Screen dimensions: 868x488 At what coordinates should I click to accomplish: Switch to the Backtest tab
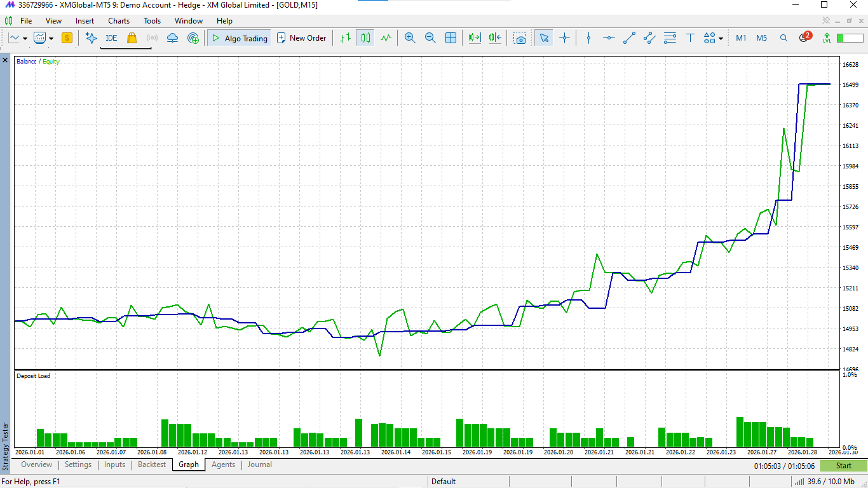click(152, 465)
